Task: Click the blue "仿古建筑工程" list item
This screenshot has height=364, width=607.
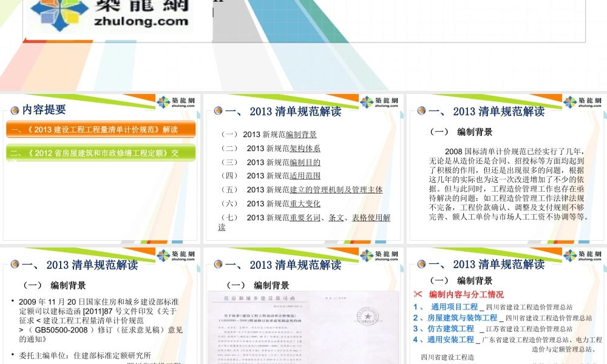Action: pos(450,328)
